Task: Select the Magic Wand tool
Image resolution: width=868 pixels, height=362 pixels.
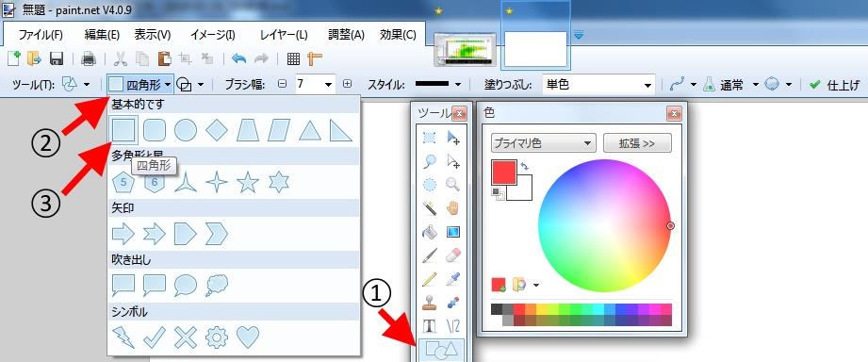Action: pos(429,207)
